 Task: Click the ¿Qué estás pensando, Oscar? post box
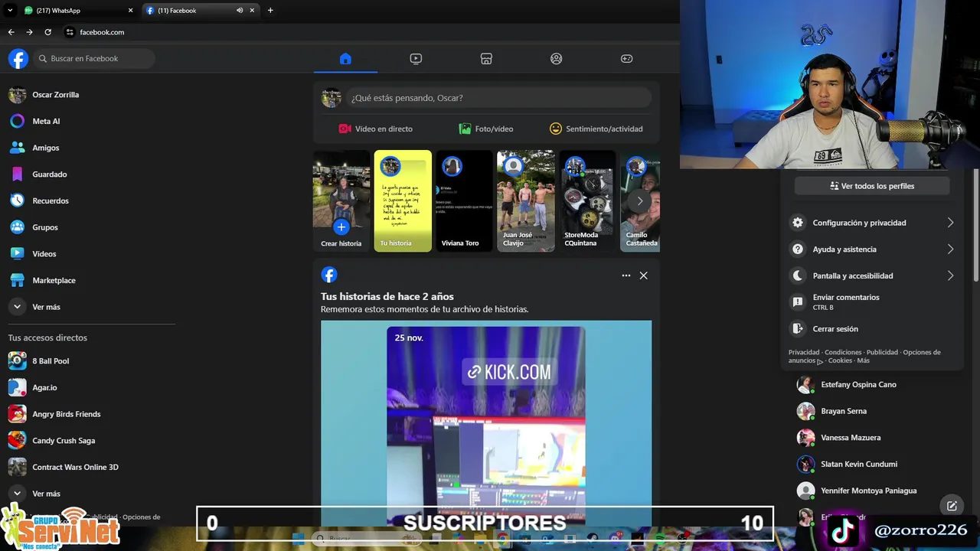[498, 98]
